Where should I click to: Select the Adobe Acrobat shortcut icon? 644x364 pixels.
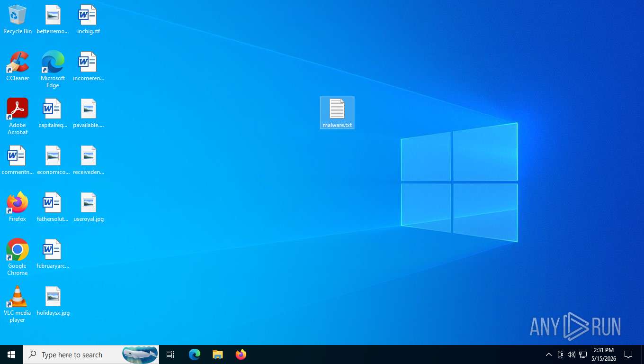[x=18, y=117]
